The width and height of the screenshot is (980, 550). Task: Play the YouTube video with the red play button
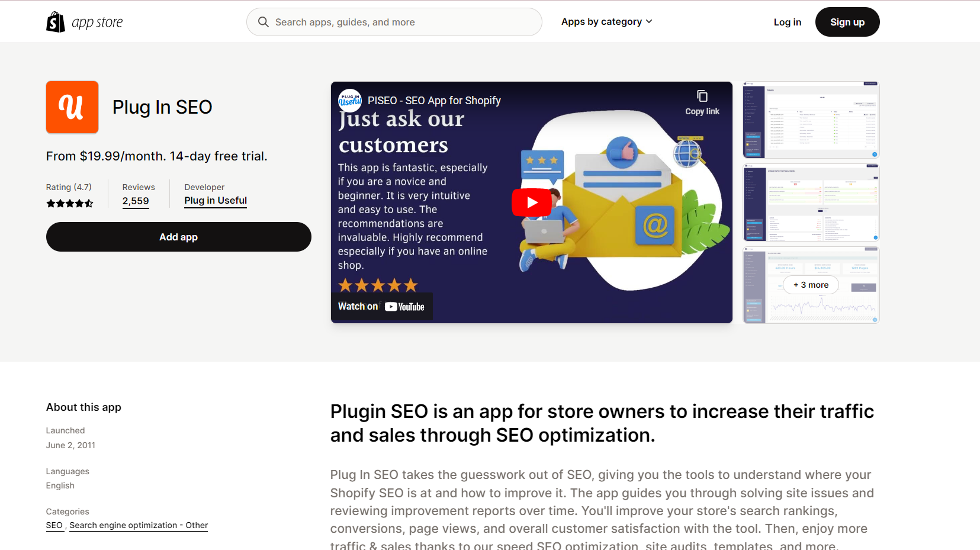click(x=532, y=202)
